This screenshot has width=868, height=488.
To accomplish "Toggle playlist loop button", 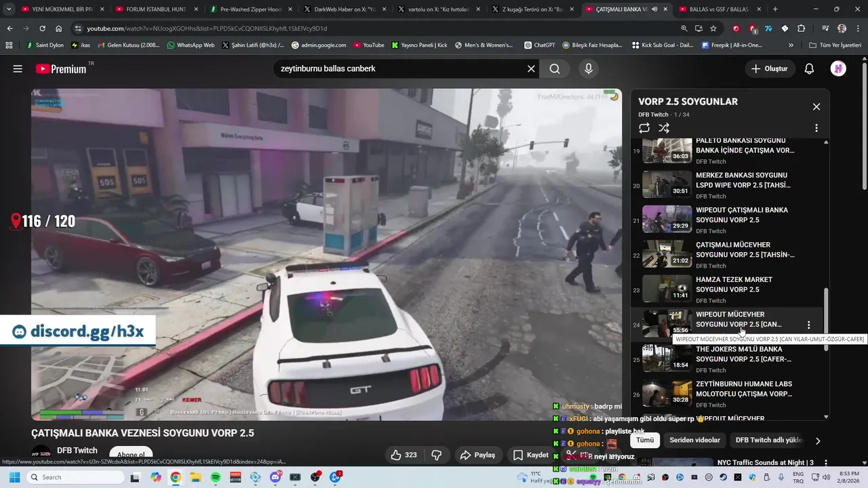I will pos(644,128).
